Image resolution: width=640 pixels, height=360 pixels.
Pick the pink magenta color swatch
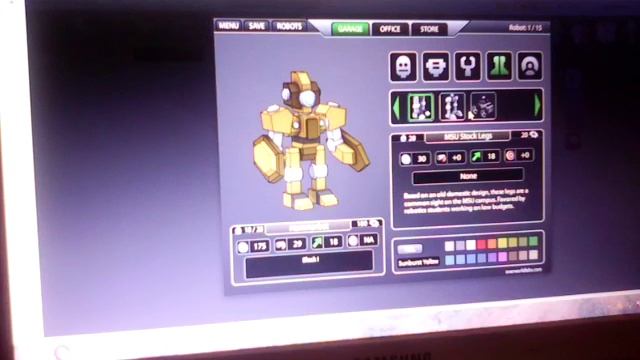(x=502, y=257)
